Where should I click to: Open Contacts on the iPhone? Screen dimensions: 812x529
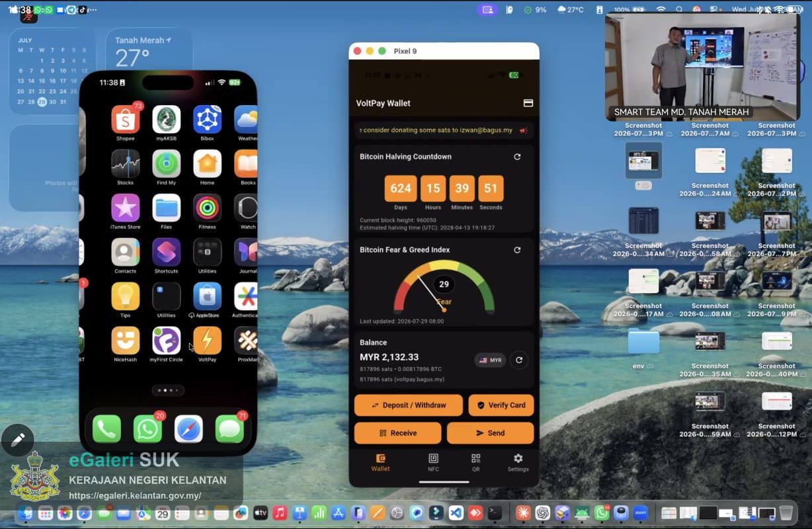(125, 253)
